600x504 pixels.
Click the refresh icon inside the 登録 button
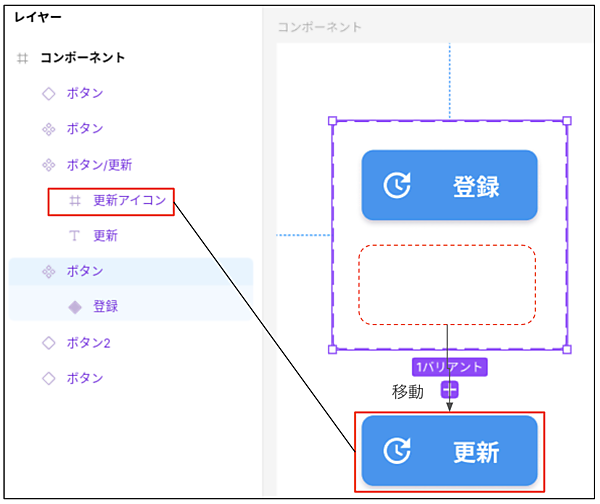click(x=397, y=185)
